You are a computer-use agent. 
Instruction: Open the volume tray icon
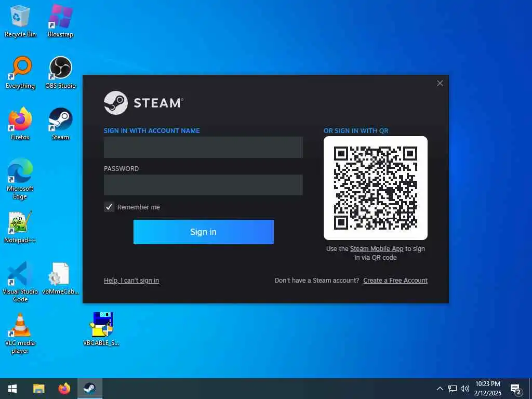[465, 389]
